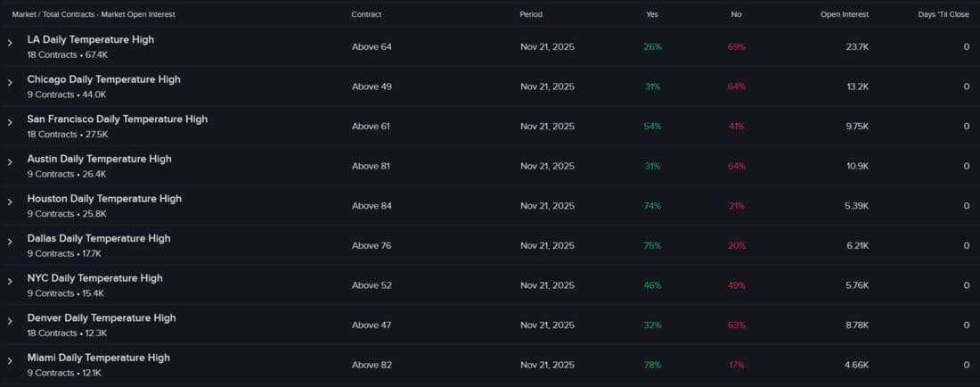Expand the Denver Daily Temperature High row
The height and width of the screenshot is (387, 980).
(10, 321)
